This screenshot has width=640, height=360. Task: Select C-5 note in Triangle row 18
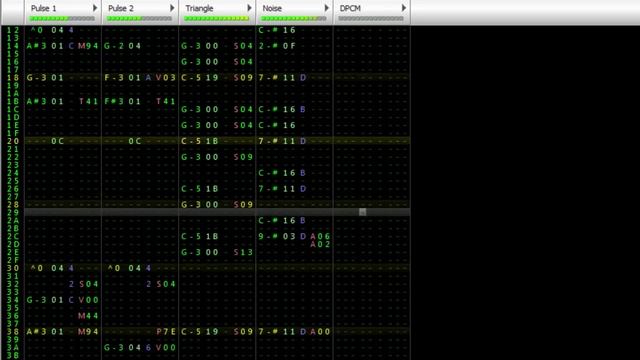coord(191,78)
